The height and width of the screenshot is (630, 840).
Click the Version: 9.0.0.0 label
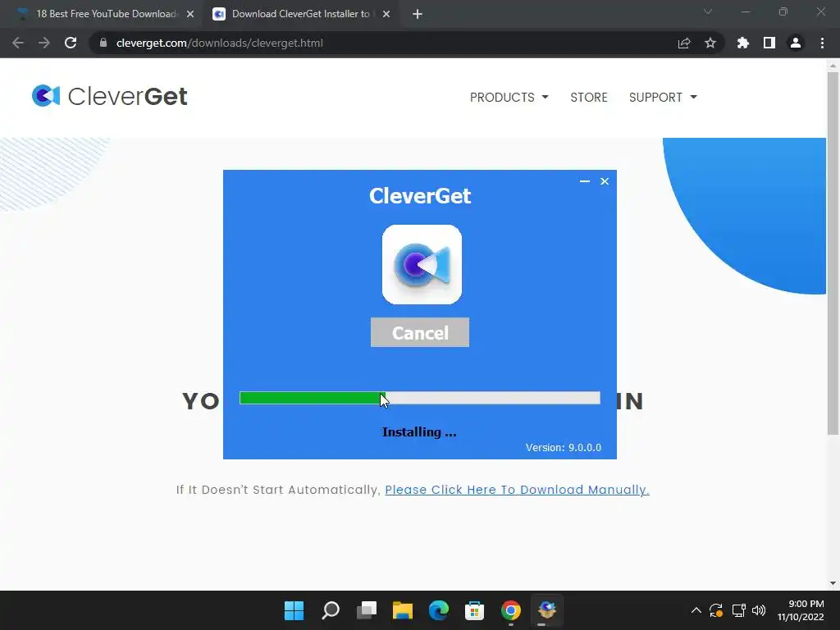(563, 447)
